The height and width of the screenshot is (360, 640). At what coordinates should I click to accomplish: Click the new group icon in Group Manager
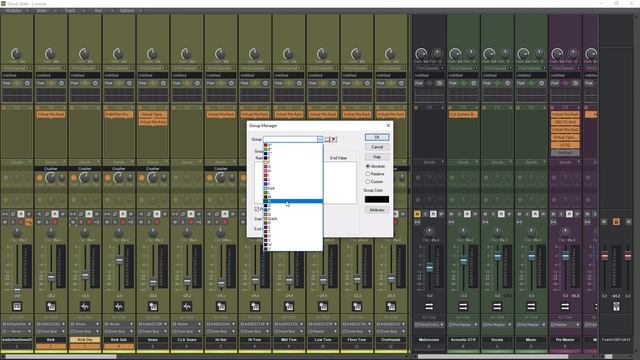click(x=327, y=139)
